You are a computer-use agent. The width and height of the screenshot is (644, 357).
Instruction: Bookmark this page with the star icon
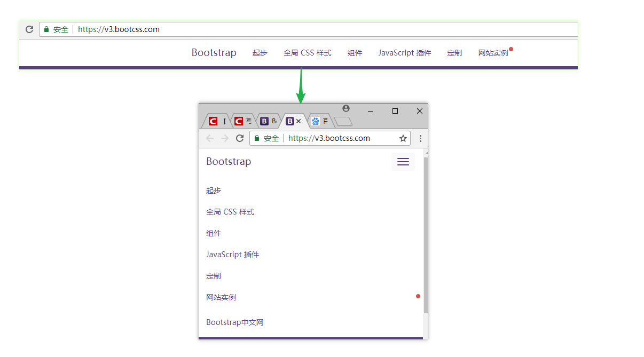(403, 138)
